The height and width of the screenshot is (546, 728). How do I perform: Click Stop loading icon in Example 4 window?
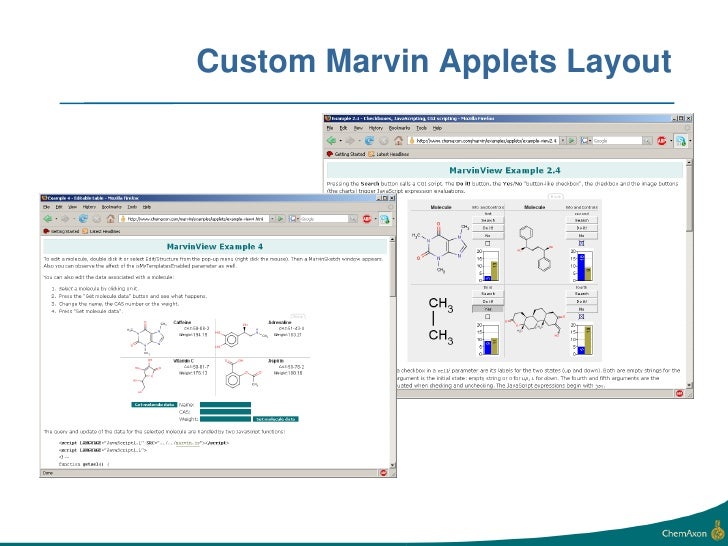point(97,219)
